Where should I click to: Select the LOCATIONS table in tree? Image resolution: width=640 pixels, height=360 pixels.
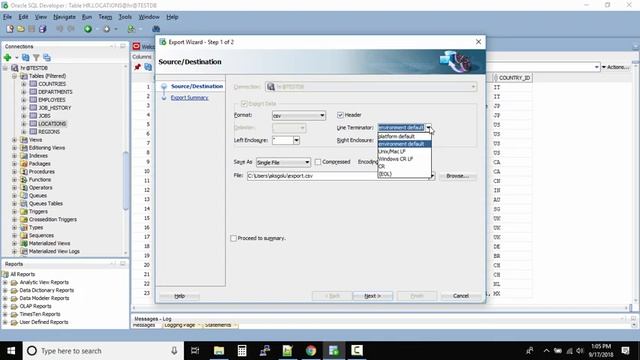pos(52,124)
